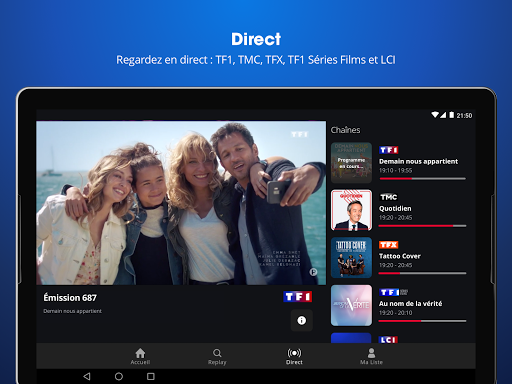Tap the Android home circle button
Screen dimensions: 512x384
pos(119,376)
